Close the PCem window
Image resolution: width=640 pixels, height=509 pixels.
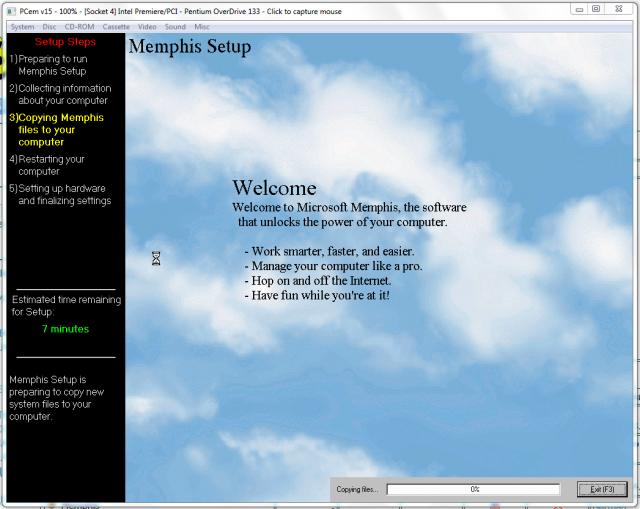[619, 9]
